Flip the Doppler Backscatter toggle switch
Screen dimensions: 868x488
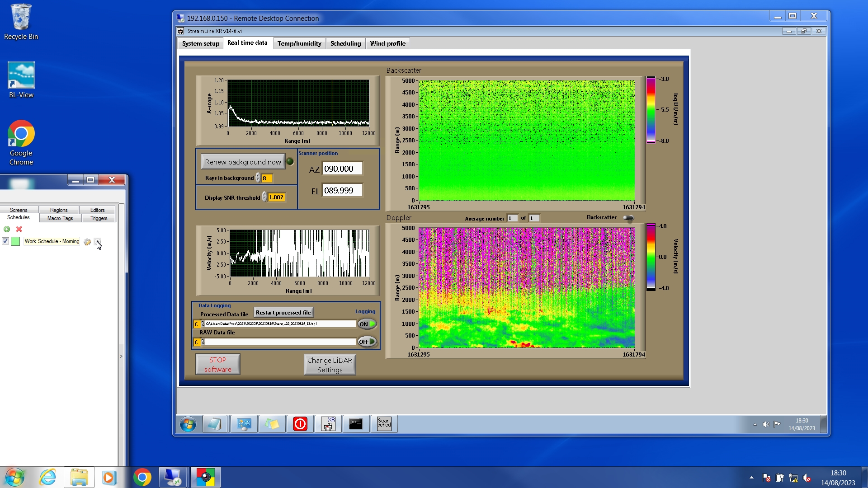tap(628, 218)
